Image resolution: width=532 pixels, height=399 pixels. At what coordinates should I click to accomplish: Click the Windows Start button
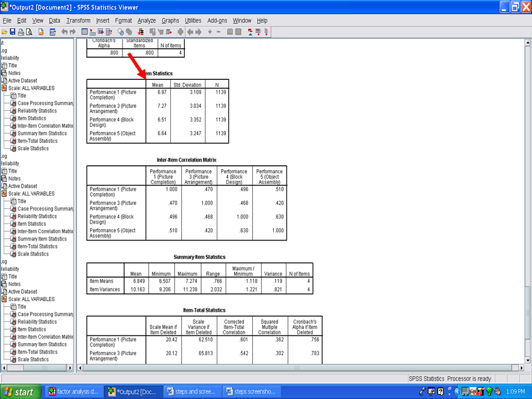19,392
